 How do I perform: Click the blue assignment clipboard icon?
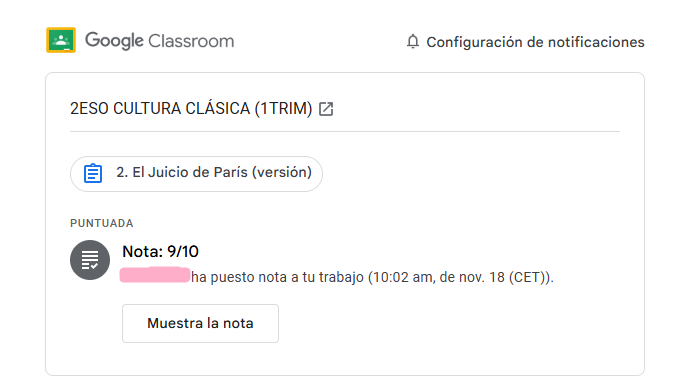pyautogui.click(x=93, y=173)
